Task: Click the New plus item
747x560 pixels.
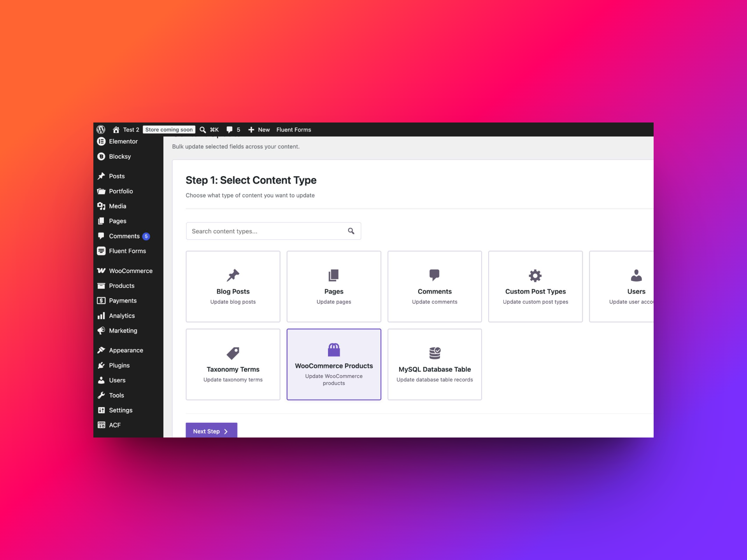Action: click(259, 129)
